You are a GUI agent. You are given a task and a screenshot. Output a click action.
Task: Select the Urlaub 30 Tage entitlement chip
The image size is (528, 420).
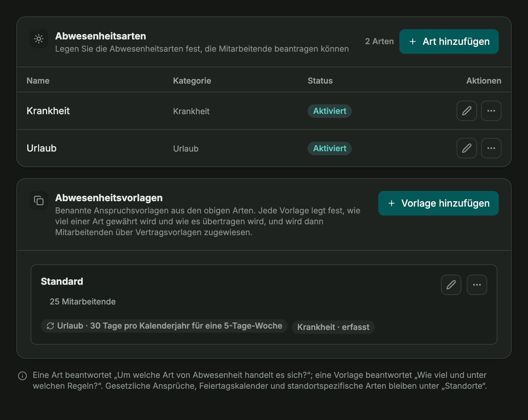[164, 326]
